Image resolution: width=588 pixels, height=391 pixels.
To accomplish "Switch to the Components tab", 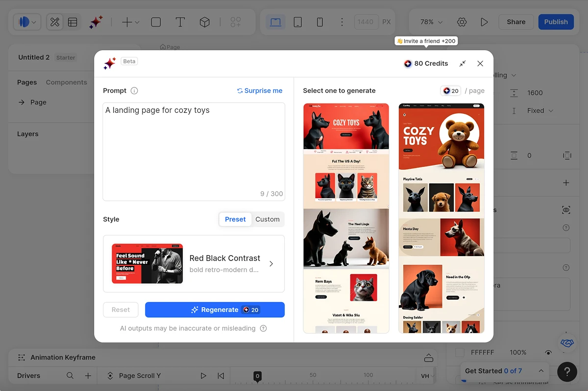I will pyautogui.click(x=67, y=82).
